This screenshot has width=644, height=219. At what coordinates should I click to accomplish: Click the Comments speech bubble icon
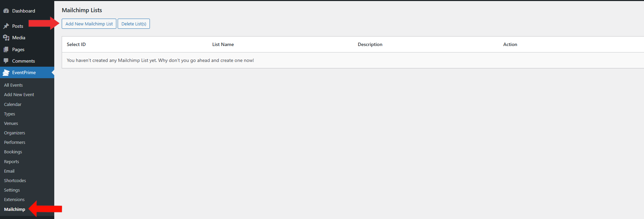[6, 61]
